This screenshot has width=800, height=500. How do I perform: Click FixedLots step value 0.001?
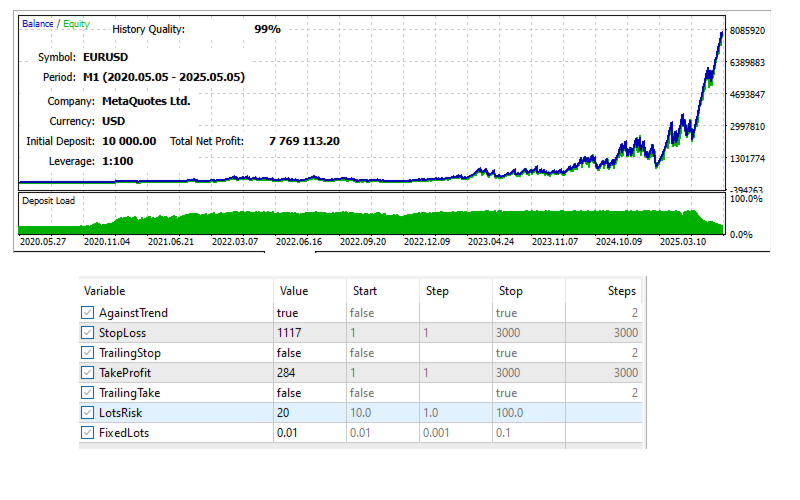tap(436, 433)
